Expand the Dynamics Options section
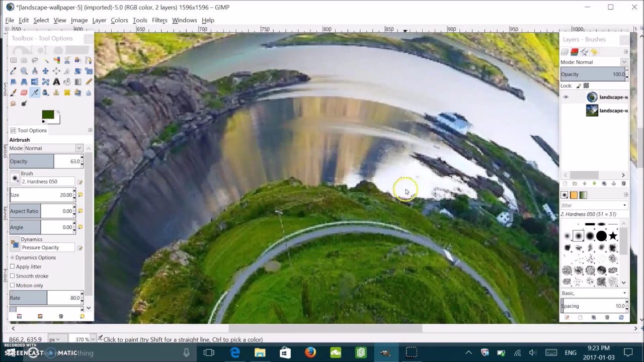The height and width of the screenshot is (362, 644). 12,257
